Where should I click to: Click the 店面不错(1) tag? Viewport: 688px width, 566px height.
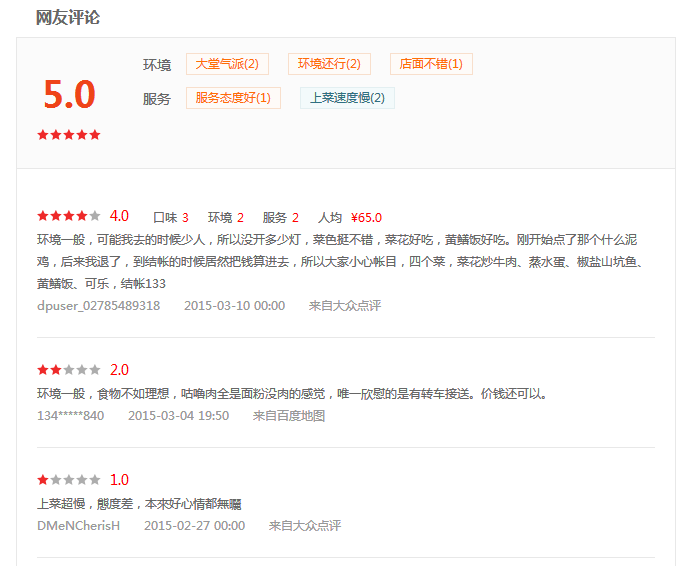(x=431, y=64)
